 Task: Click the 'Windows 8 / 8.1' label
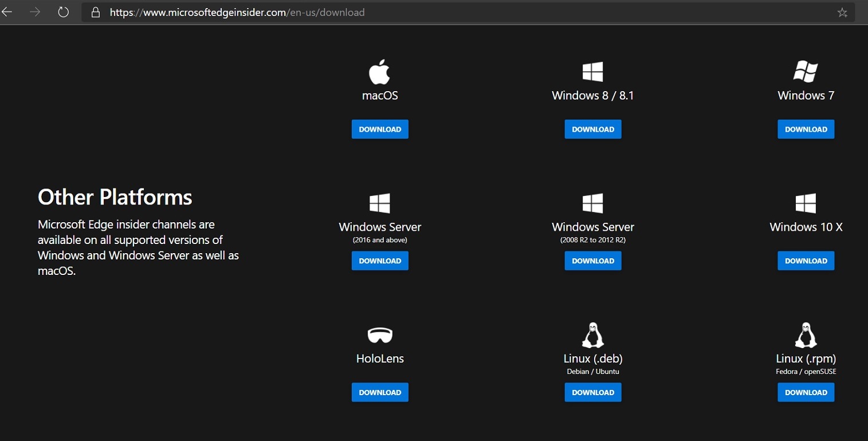coord(593,96)
